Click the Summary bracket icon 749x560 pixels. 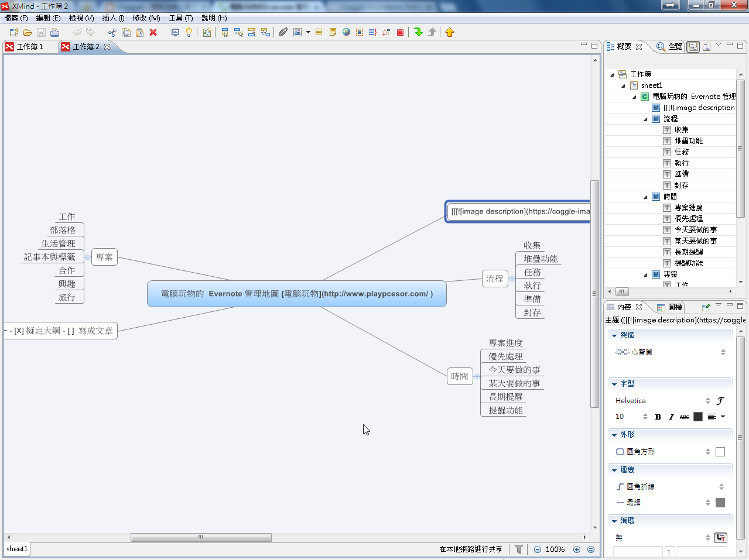[x=373, y=32]
